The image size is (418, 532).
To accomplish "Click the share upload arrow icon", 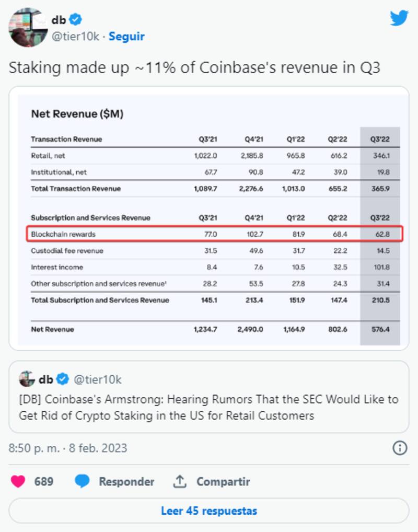I will point(180,481).
